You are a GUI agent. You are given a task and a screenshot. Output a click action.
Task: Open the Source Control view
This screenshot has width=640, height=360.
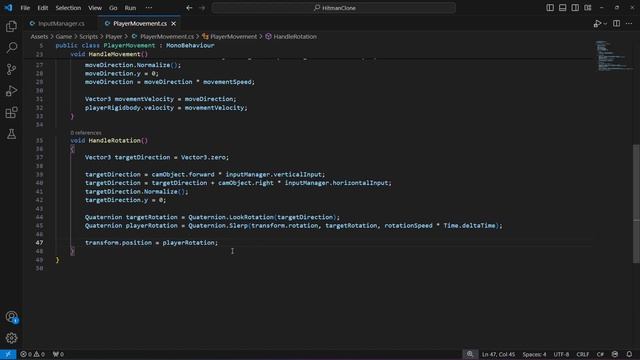[11, 69]
